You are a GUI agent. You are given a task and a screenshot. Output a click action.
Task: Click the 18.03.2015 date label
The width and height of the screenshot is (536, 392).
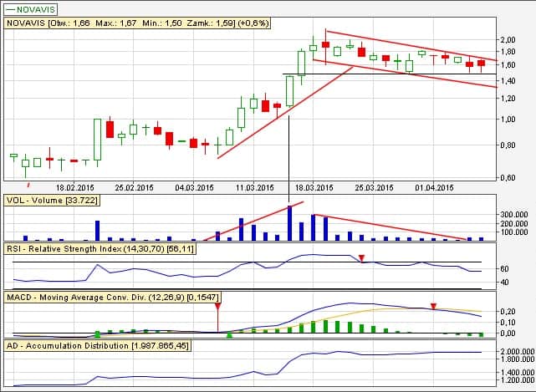click(314, 187)
